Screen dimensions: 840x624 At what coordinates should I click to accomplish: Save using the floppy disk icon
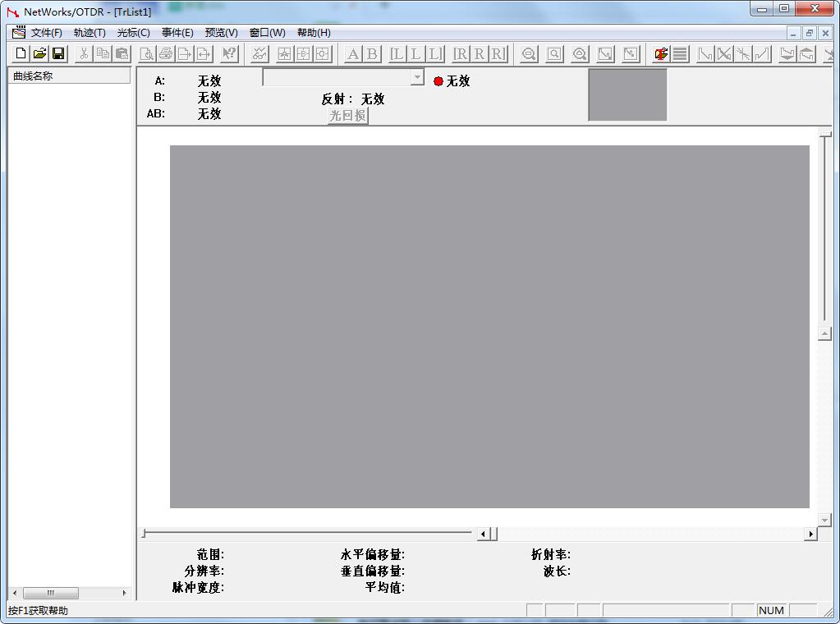tap(58, 53)
